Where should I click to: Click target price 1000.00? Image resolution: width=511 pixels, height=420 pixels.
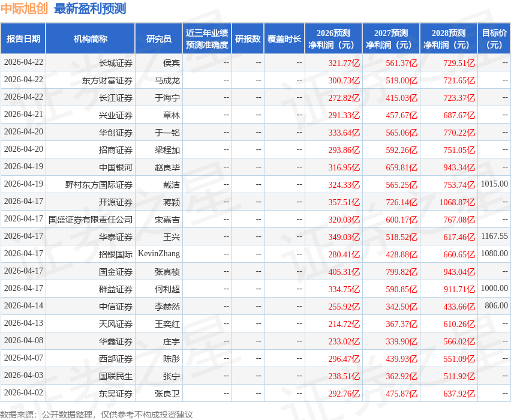tap(494, 288)
